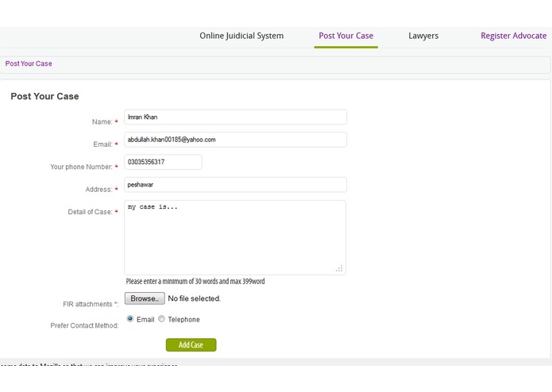Select the phone number input field
This screenshot has height=392, width=552.
tap(163, 162)
